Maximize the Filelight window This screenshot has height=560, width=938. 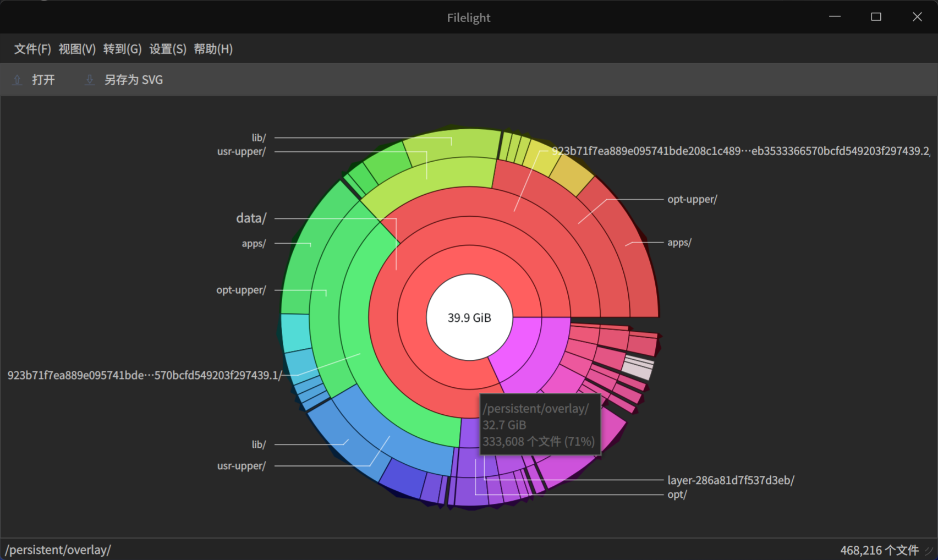(876, 17)
